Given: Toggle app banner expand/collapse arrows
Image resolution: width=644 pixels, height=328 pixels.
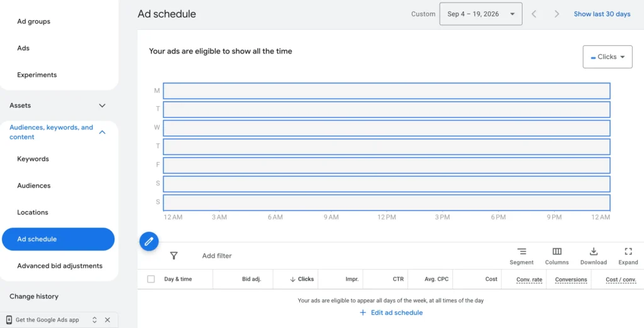Looking at the screenshot, I should [x=94, y=320].
